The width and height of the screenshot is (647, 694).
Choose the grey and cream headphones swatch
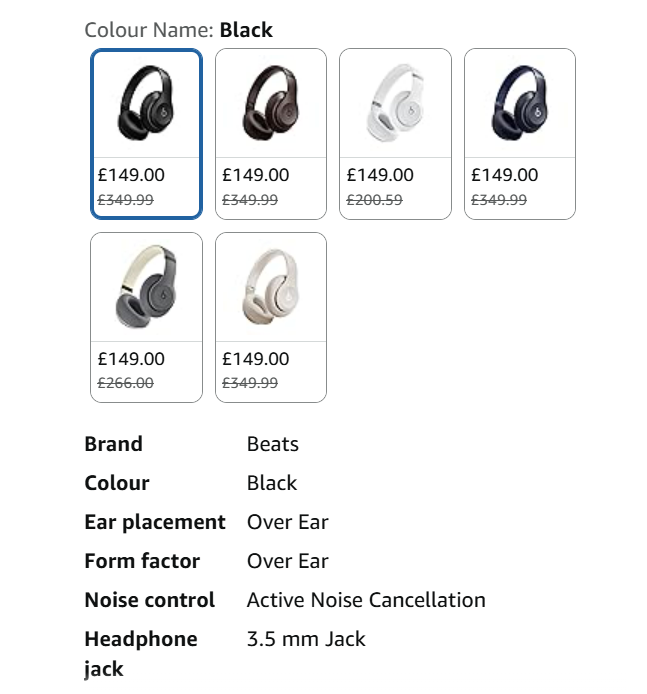146,289
